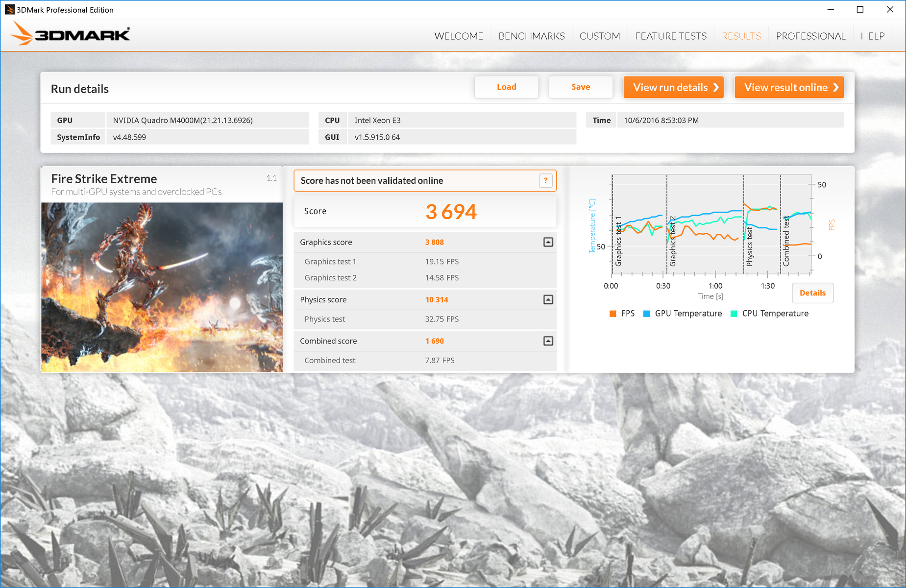Select the Graphics score value 3 808
This screenshot has height=588, width=906.
click(435, 242)
